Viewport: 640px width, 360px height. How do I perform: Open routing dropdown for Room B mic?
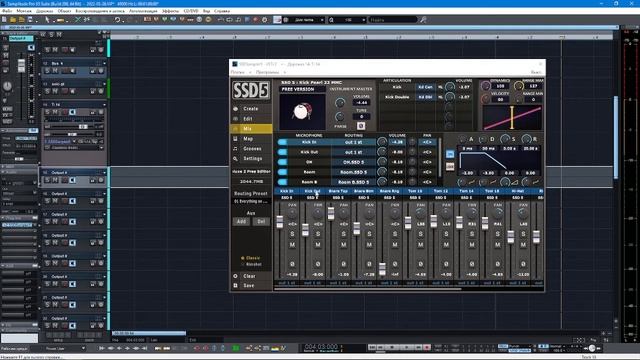point(353,182)
